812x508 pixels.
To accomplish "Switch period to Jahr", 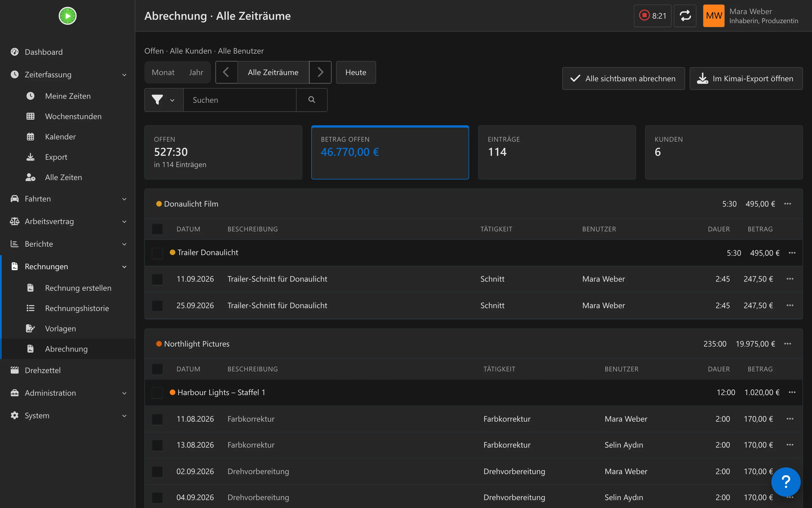I will (x=196, y=72).
